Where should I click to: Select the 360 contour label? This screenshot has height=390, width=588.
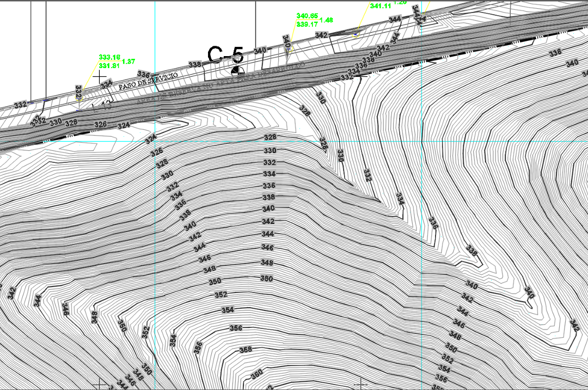[x=256, y=374]
